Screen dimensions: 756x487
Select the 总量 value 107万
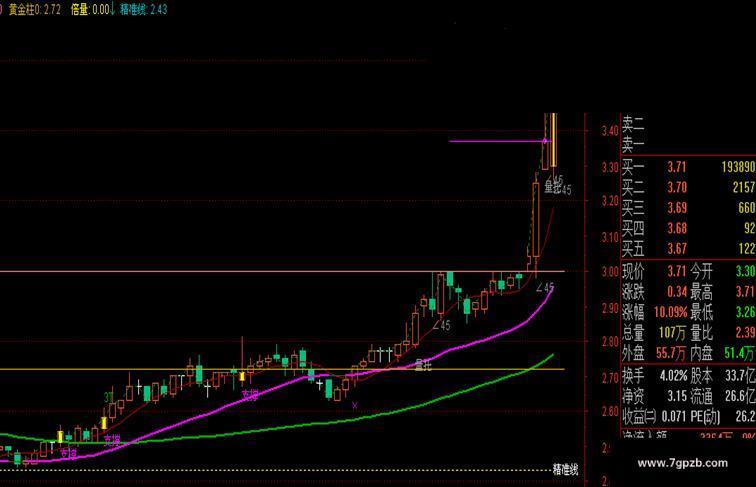[673, 333]
